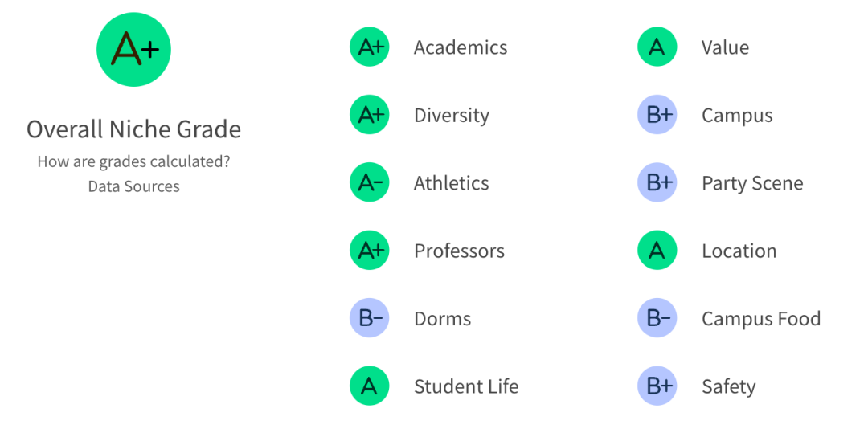Click the Party Scene B+ grade badge
The image size is (868, 433).
[657, 183]
